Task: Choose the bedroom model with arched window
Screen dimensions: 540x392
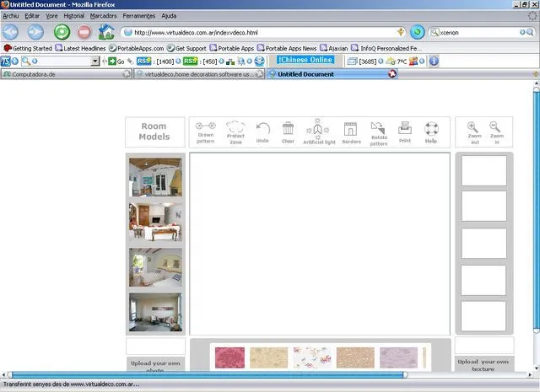Action: tap(155, 267)
